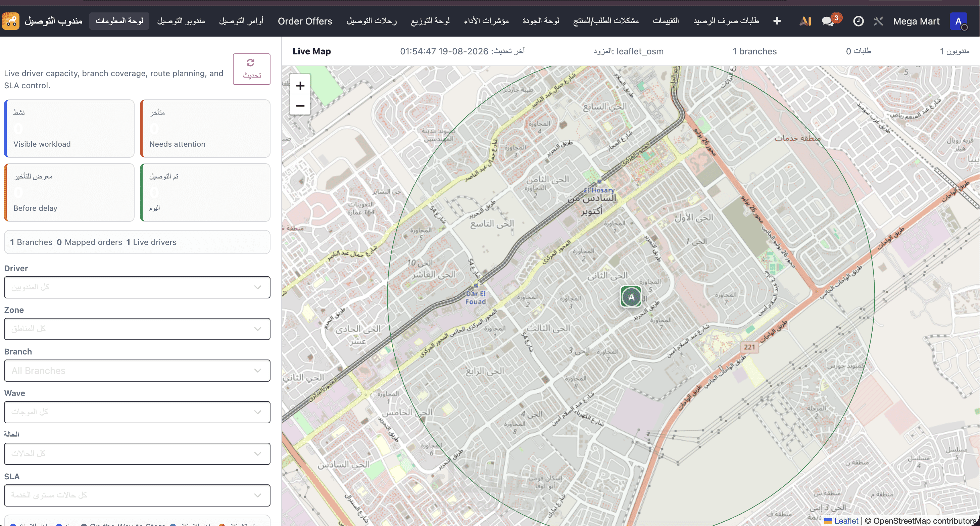Click the '0 طلبات' map stat

pos(858,51)
